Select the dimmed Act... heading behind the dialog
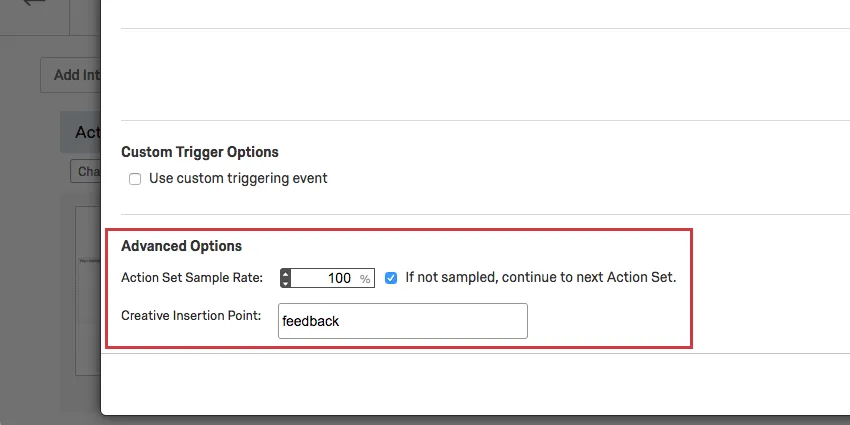 click(x=87, y=132)
